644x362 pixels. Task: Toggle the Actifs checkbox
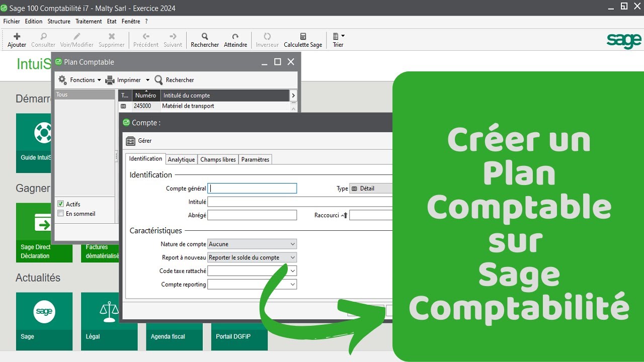tap(60, 204)
